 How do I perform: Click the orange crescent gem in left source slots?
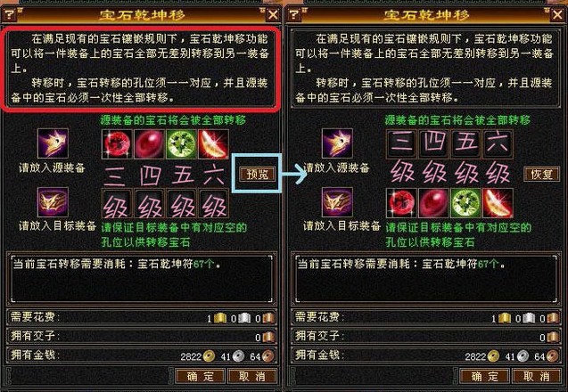(x=213, y=144)
